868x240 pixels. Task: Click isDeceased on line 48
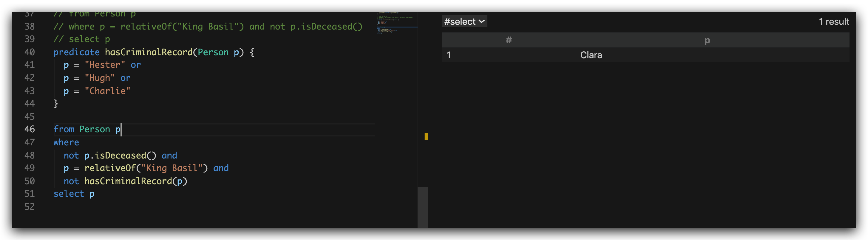coord(120,156)
